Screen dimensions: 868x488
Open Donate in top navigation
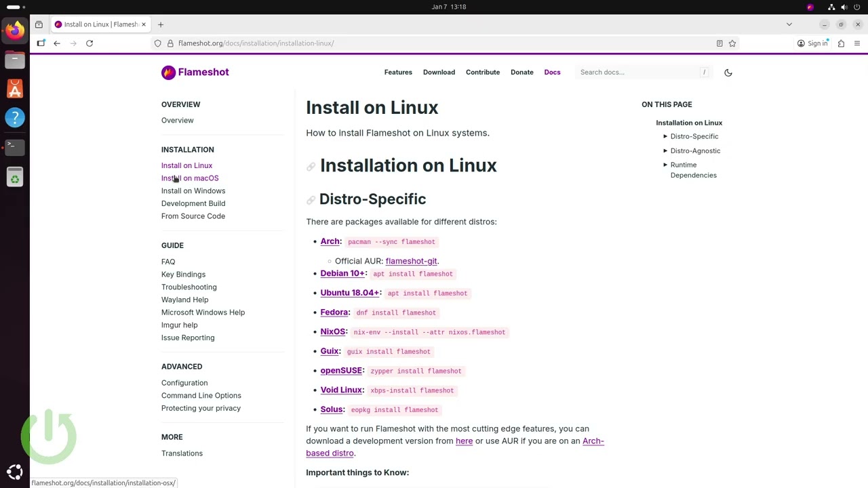[522, 72]
